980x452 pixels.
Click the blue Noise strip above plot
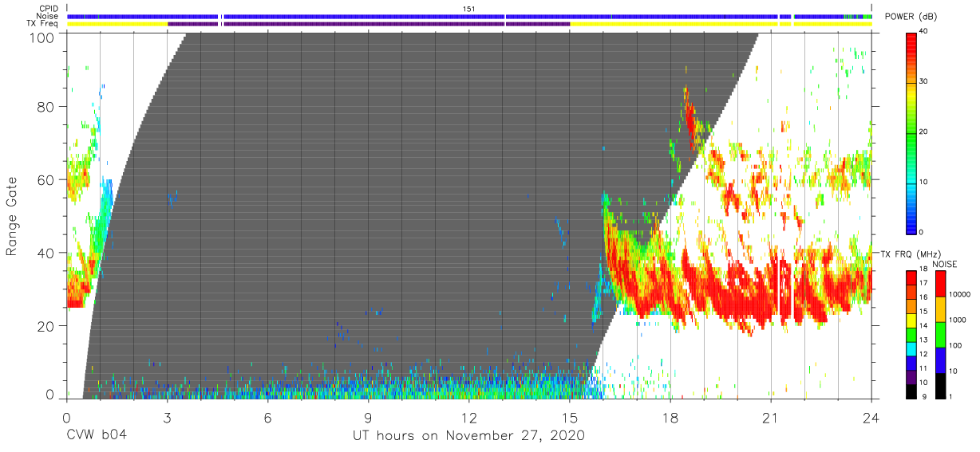469,17
